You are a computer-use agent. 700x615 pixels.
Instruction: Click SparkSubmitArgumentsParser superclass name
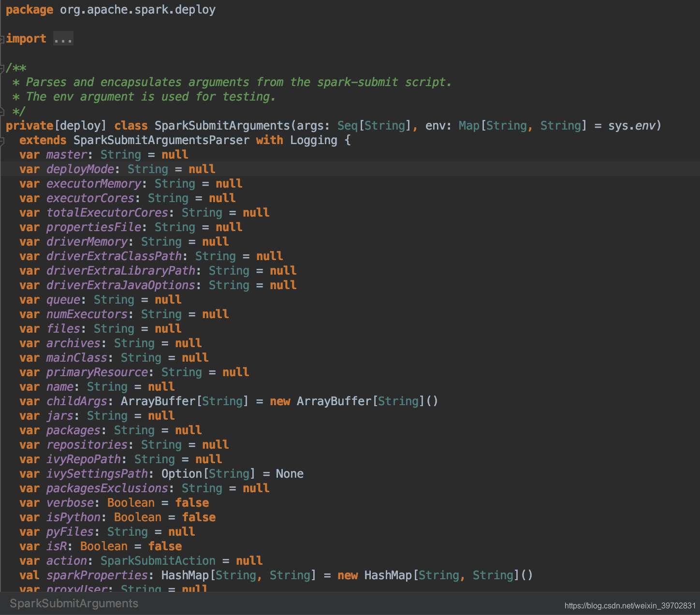[161, 140]
